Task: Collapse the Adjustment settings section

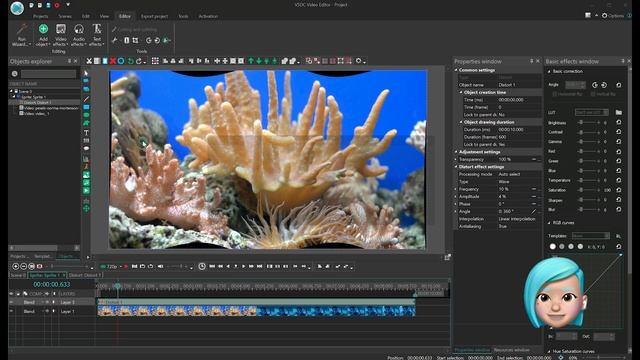Action: tap(456, 152)
